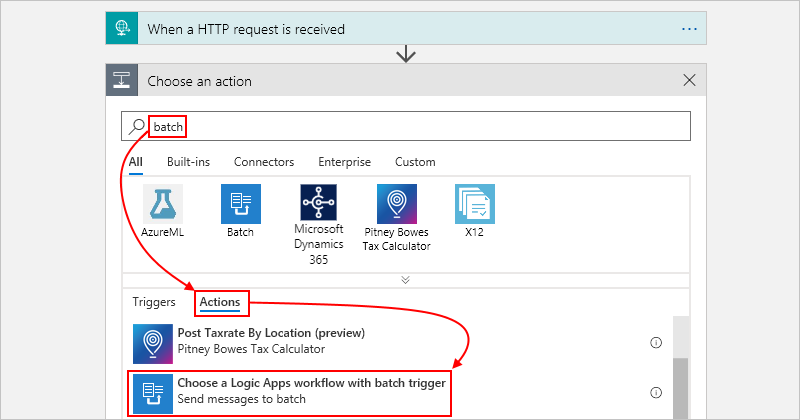
Task: Select Post Taxrate By Location action
Action: (271, 341)
